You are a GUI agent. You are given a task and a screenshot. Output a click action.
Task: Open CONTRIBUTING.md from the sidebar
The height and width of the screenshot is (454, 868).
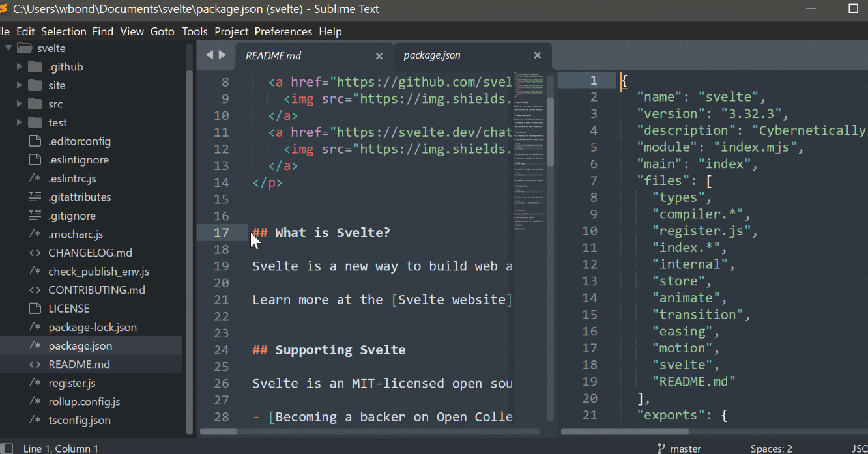point(96,290)
